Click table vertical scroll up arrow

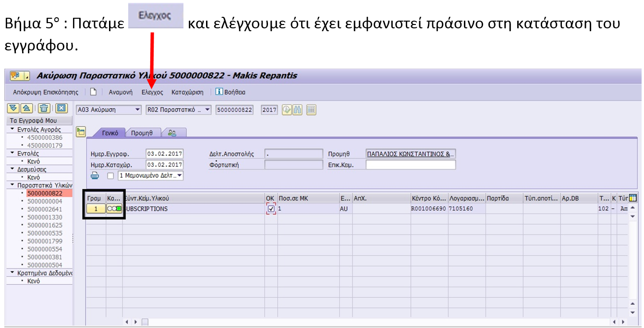click(632, 208)
